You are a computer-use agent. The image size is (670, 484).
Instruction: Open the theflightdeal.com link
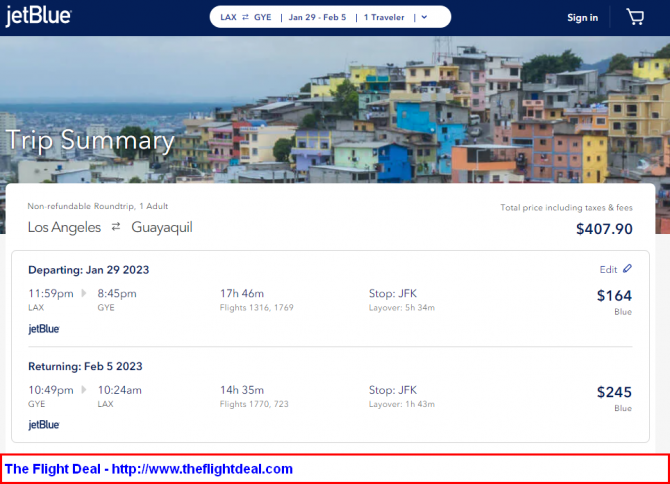tap(202, 469)
